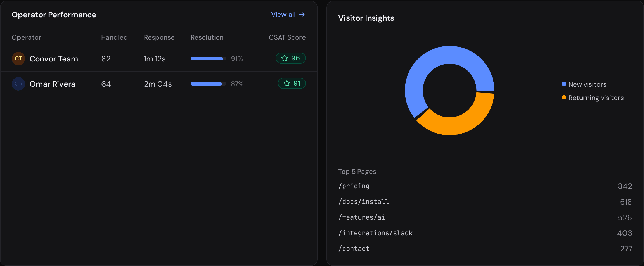644x266 pixels.
Task: Click the 618 page view count
Action: [626, 202]
